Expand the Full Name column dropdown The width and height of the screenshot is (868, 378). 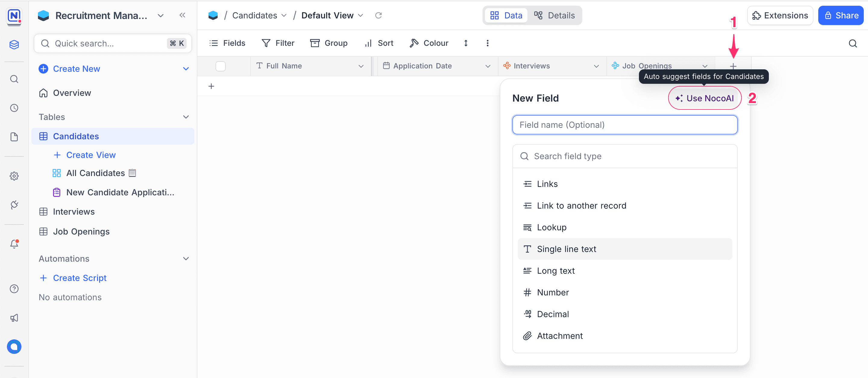[361, 66]
